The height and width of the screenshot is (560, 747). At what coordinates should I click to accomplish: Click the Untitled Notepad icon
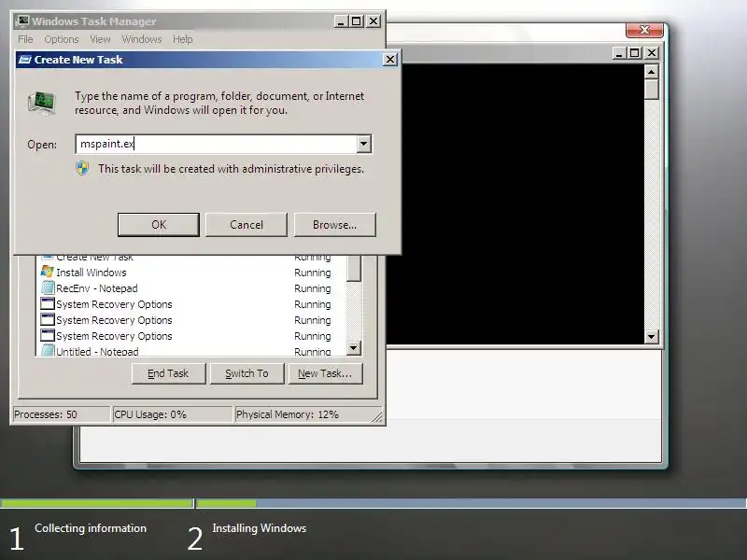pos(48,351)
